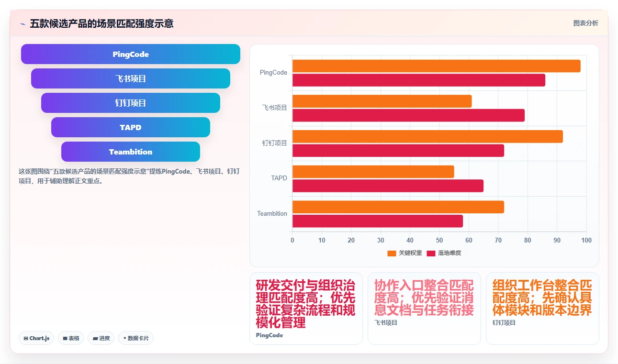Click the PingCode caption under first card
The height and width of the screenshot is (364, 618).
270,335
